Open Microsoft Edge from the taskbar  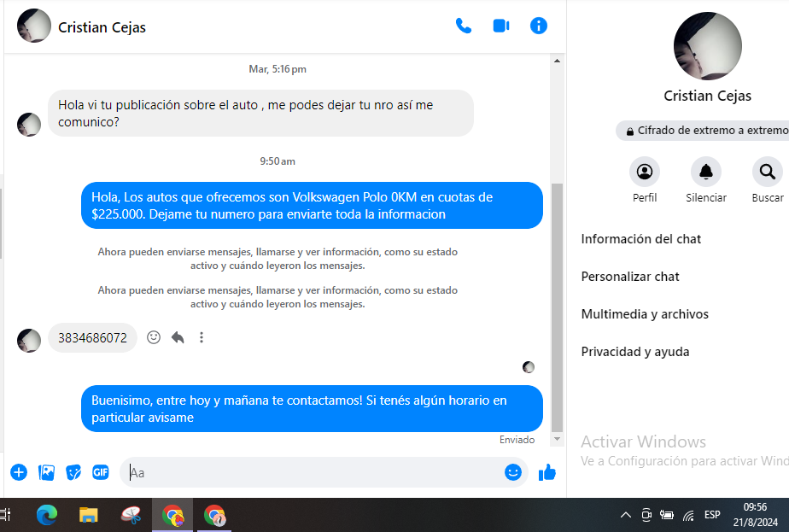pos(47,516)
